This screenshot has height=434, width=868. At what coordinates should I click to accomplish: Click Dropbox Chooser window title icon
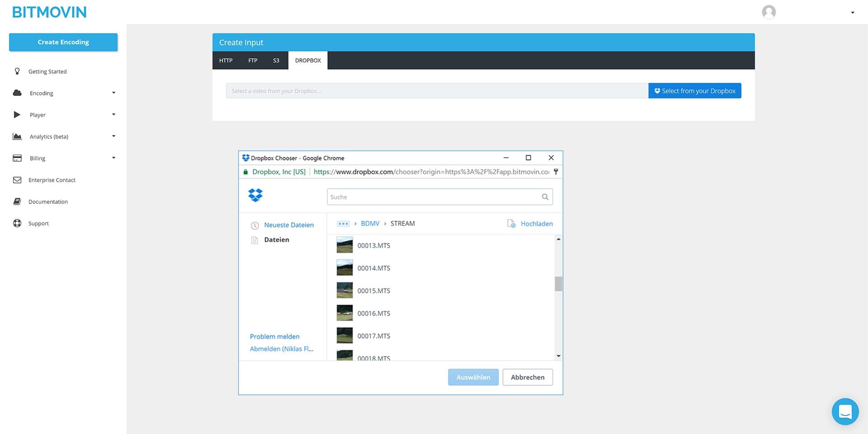(245, 158)
